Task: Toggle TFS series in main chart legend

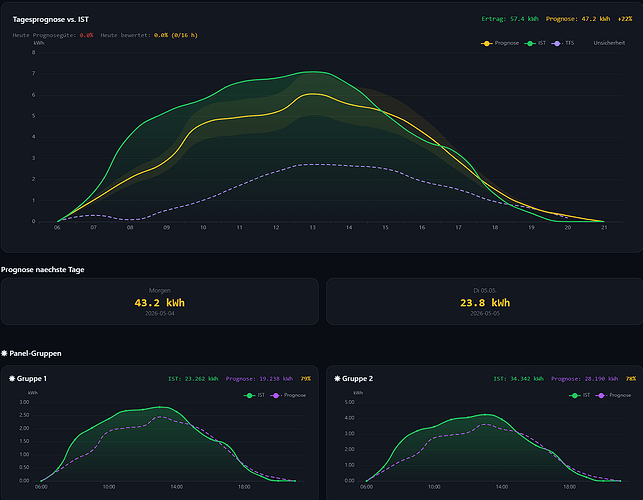Action: click(x=563, y=43)
